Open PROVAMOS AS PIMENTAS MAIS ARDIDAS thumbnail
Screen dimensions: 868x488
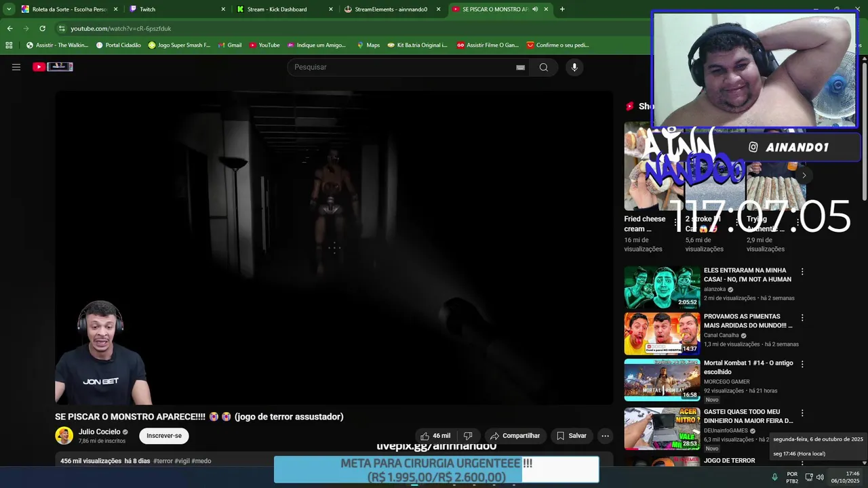[x=662, y=333]
